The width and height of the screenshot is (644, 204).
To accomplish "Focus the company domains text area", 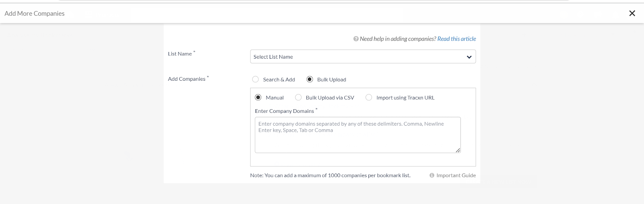I will pyautogui.click(x=357, y=139).
